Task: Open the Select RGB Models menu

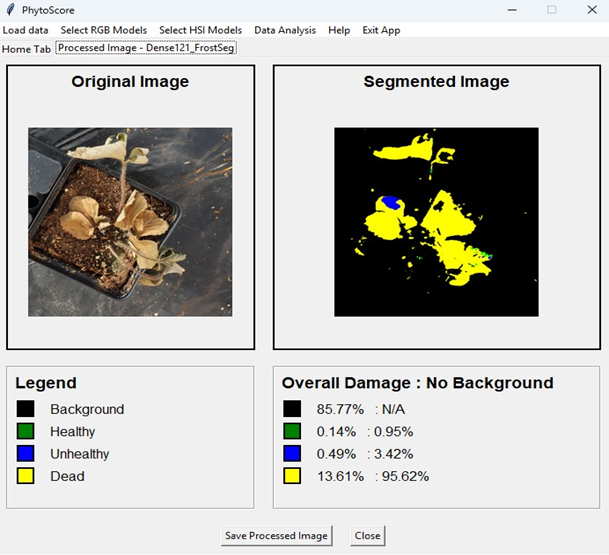Action: click(x=104, y=30)
